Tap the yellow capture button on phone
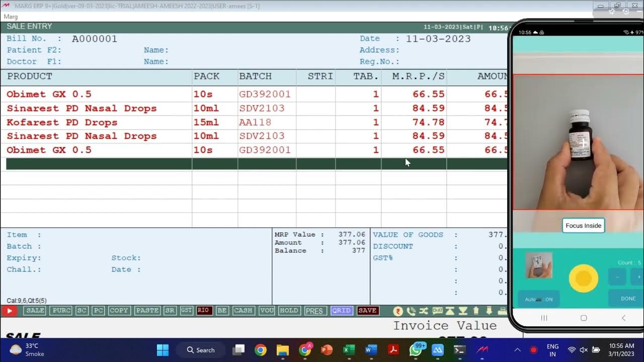Screen dimensions: 644x362 tap(584, 278)
